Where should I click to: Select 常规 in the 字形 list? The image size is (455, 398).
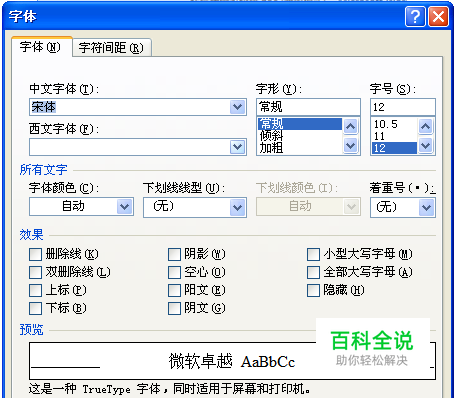coord(300,124)
